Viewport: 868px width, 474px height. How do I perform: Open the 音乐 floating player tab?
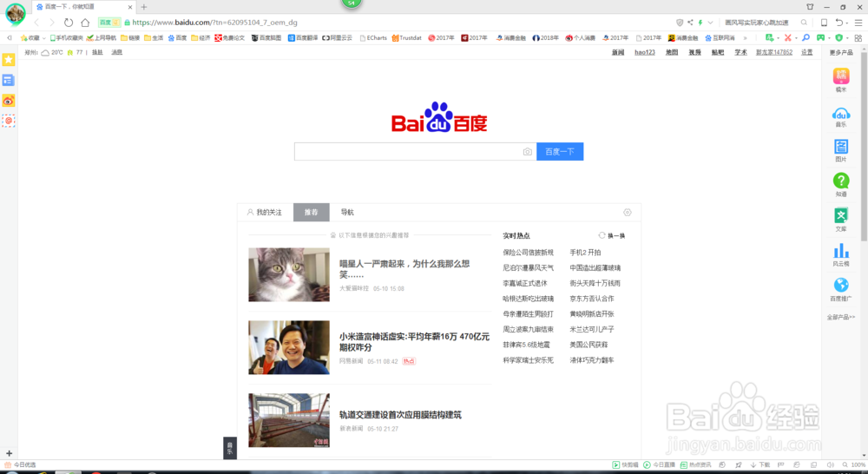click(230, 448)
